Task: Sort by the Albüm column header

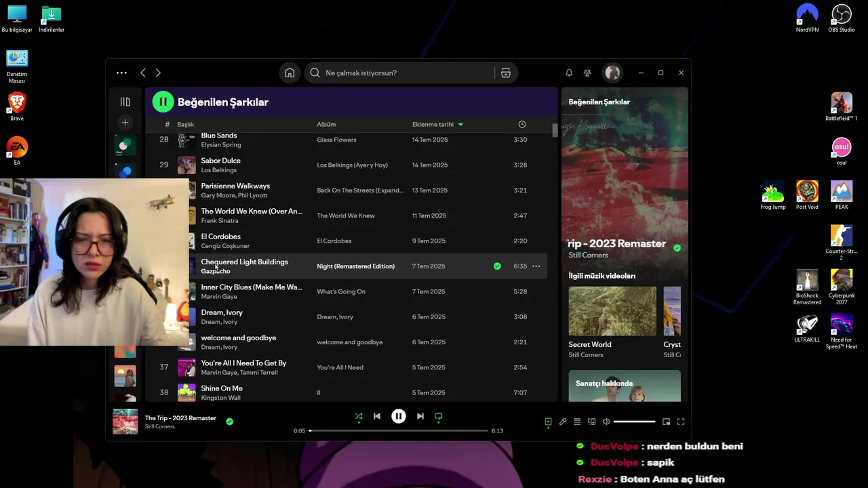Action: coord(326,124)
